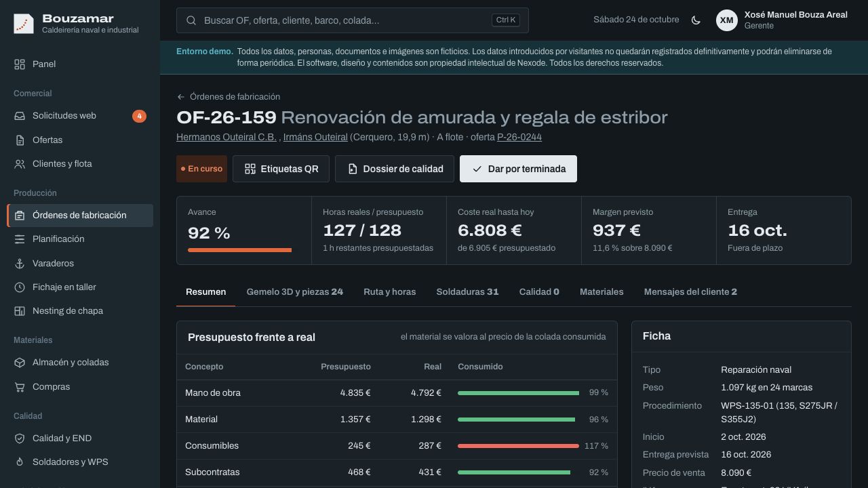This screenshot has height=488, width=868.
Task: Switch to Gemelo 3D y piezas tab
Action: (295, 292)
